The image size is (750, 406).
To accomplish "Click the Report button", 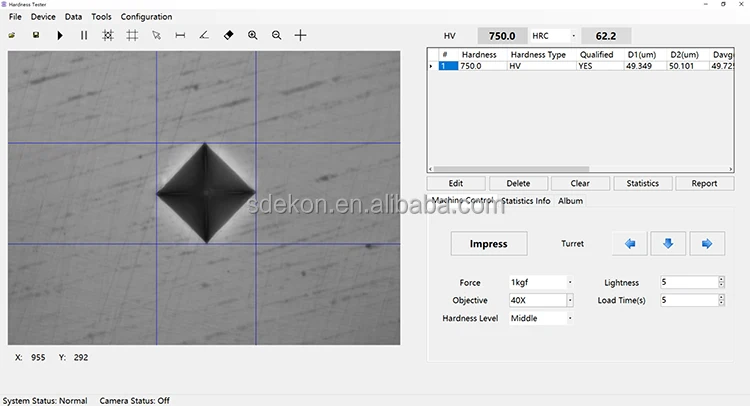I will [x=704, y=184].
